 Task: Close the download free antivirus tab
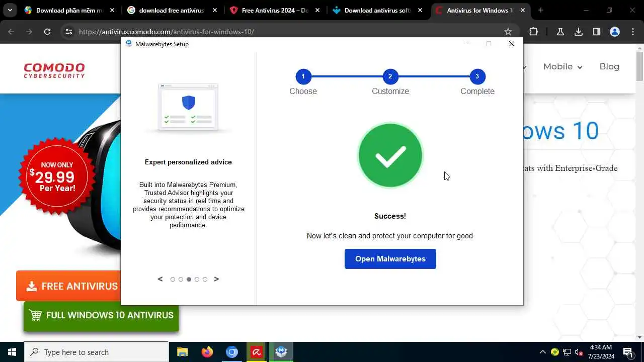point(215,10)
